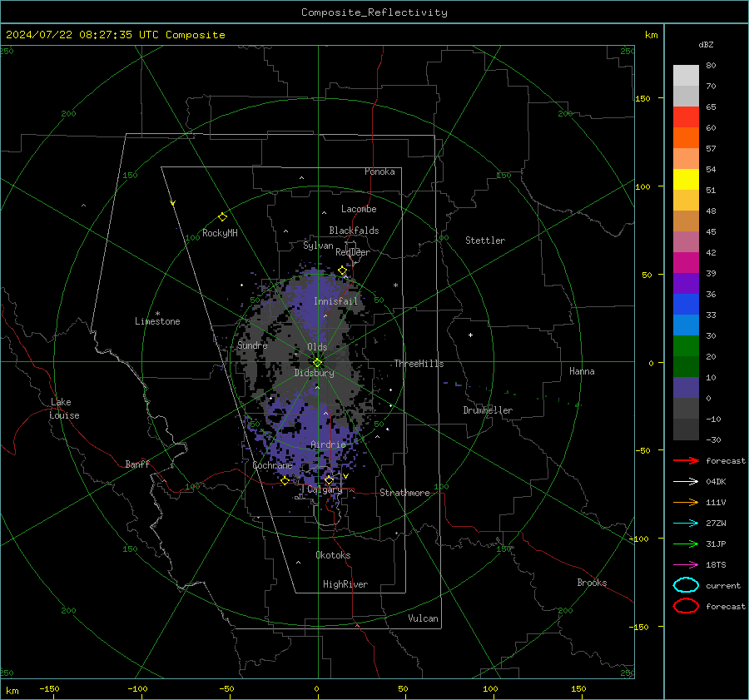Click the RockyMH town label
Viewport: 749px width, 700px height.
click(x=220, y=233)
